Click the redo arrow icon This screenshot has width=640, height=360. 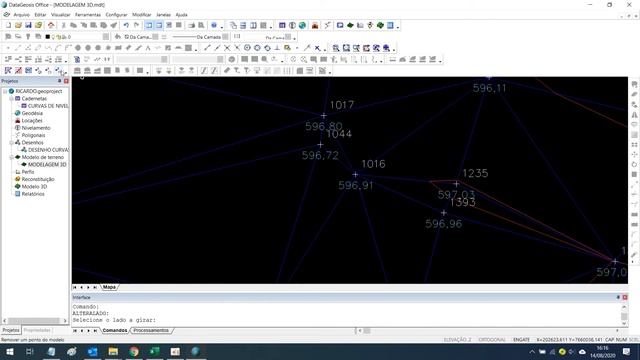(136, 25)
